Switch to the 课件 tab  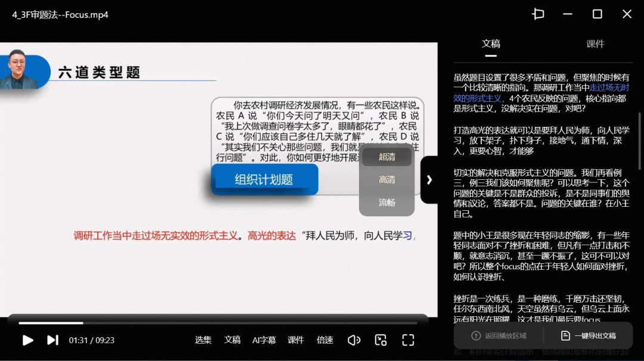[x=595, y=44]
